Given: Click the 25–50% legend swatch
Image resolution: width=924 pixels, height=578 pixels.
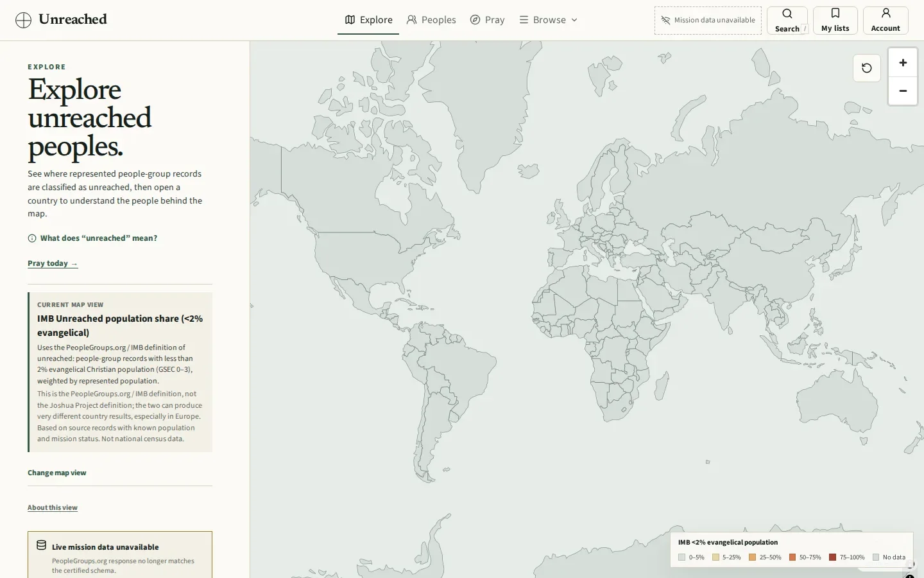Looking at the screenshot, I should 753,557.
